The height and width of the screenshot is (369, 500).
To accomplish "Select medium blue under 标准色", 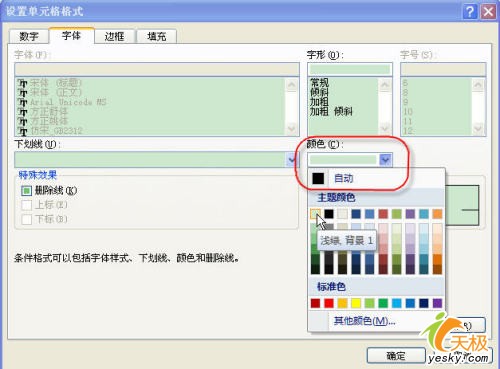I will (x=410, y=303).
